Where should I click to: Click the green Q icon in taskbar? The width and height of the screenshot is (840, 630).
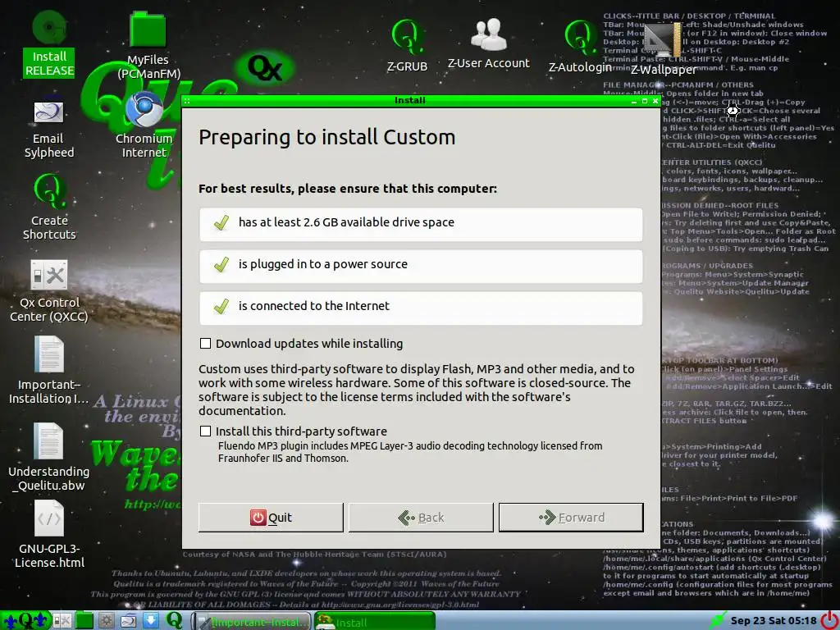[174, 620]
